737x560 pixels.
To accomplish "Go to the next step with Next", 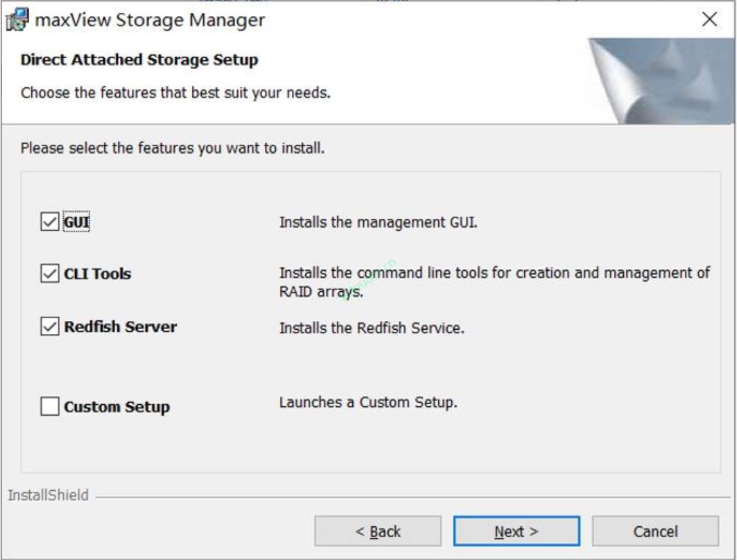I will click(x=516, y=532).
